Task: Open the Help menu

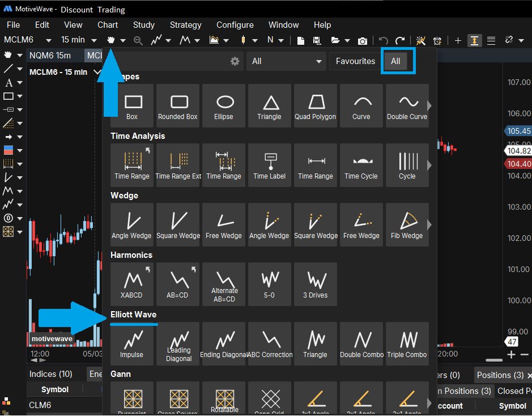Action: point(322,25)
